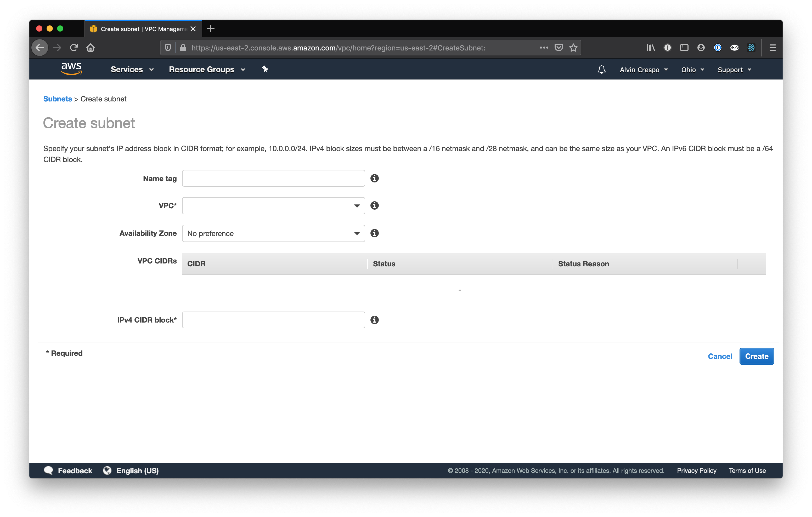Open the React DevTools extension icon
The image size is (812, 517).
(x=751, y=48)
